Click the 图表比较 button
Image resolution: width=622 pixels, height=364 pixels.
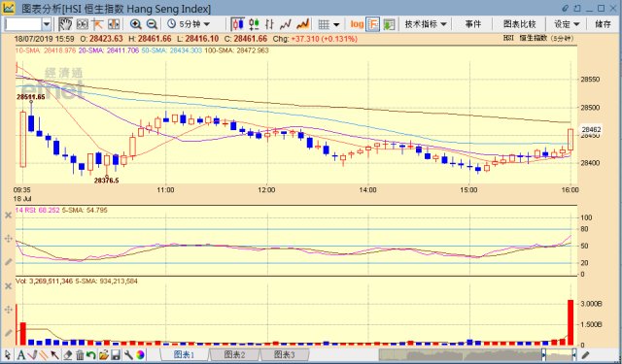pos(519,24)
